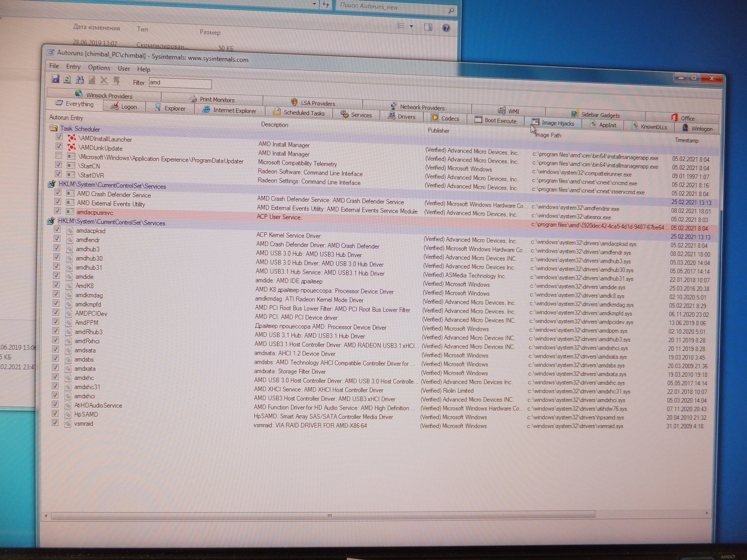747x560 pixels.
Task: Open the User menu
Action: coord(124,69)
